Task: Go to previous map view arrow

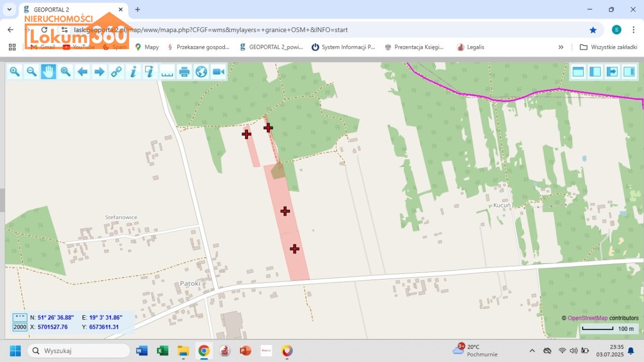Action: coord(83,72)
